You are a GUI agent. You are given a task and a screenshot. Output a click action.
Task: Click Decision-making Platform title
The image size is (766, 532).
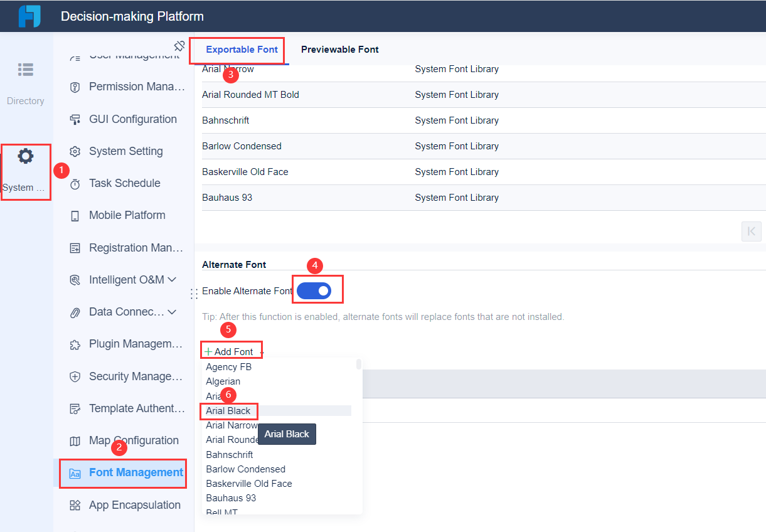132,16
